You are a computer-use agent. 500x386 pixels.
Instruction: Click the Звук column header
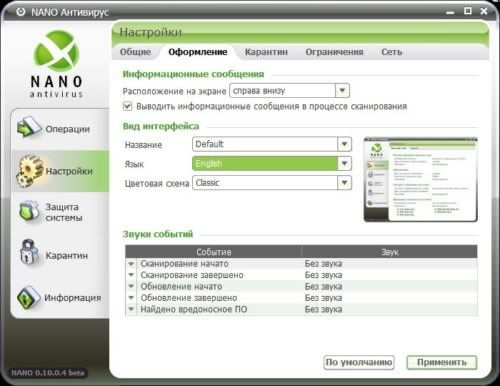click(x=389, y=252)
